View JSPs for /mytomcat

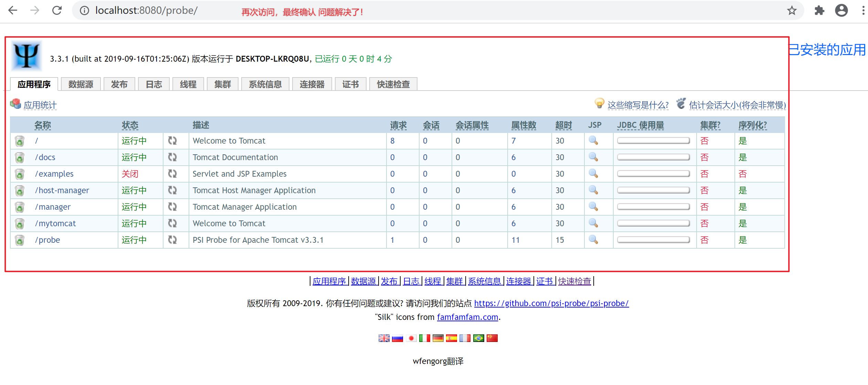click(593, 223)
